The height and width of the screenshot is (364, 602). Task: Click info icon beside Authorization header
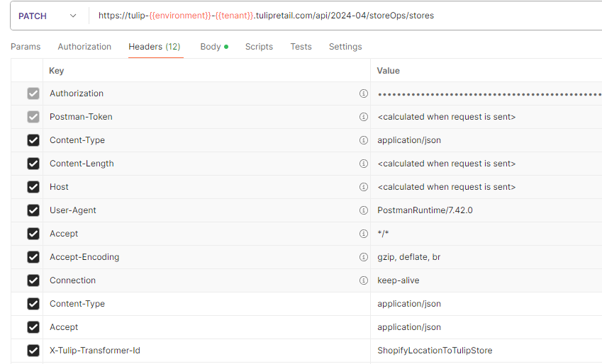(x=363, y=93)
